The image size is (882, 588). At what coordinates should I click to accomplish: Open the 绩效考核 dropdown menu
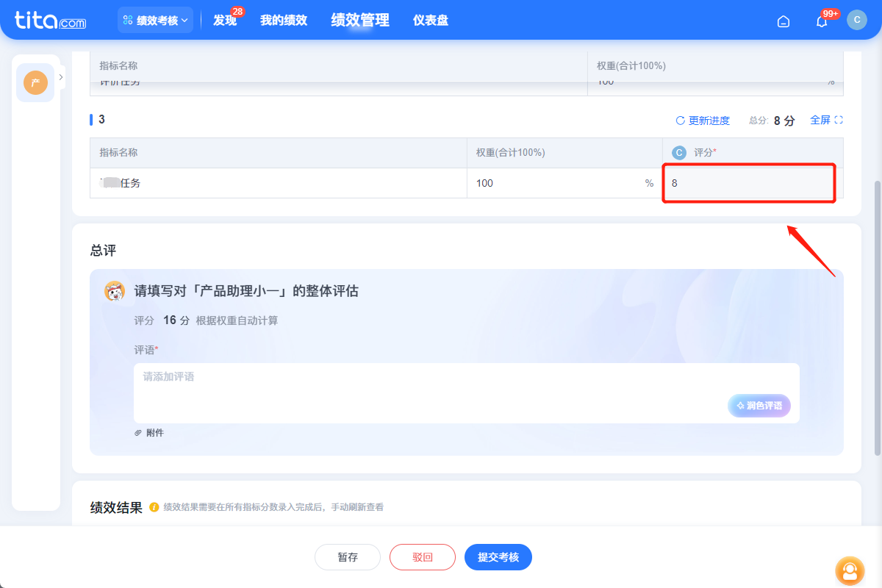[155, 20]
